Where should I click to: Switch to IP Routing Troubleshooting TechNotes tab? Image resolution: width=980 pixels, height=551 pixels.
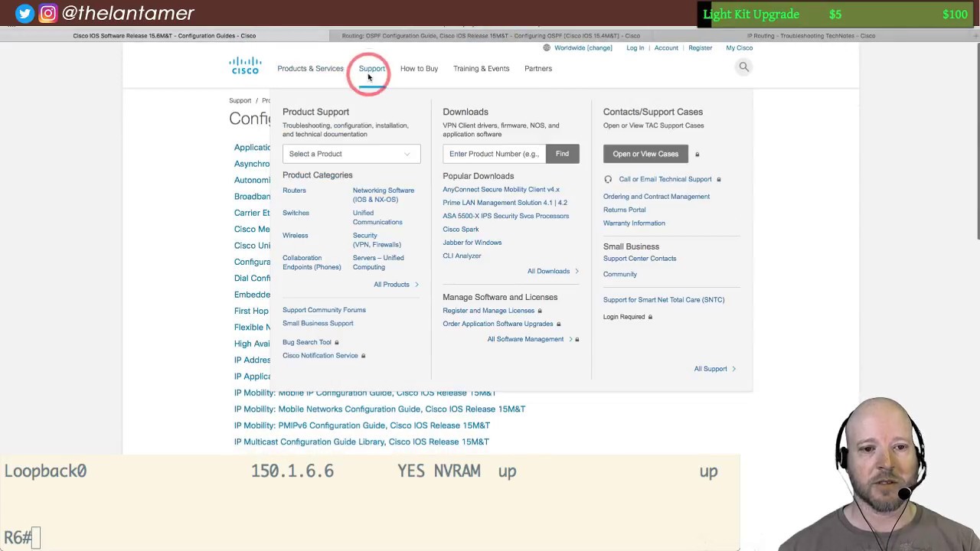click(x=811, y=35)
